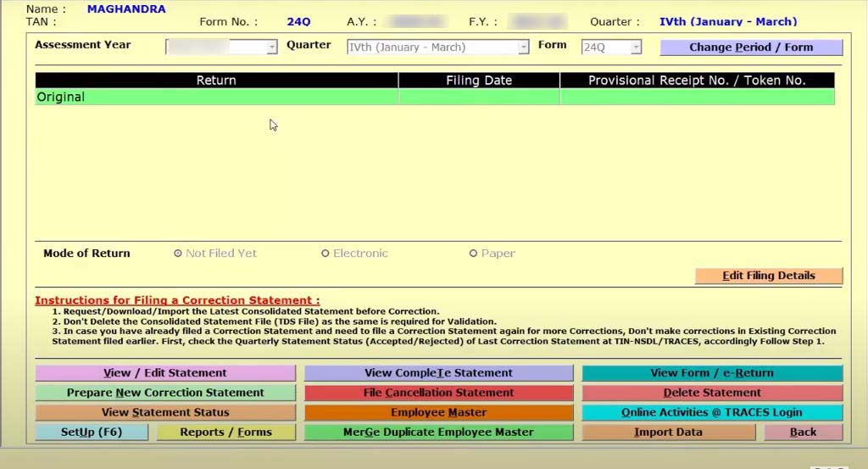
Task: Click File Cancellation Statement
Action: coord(438,393)
